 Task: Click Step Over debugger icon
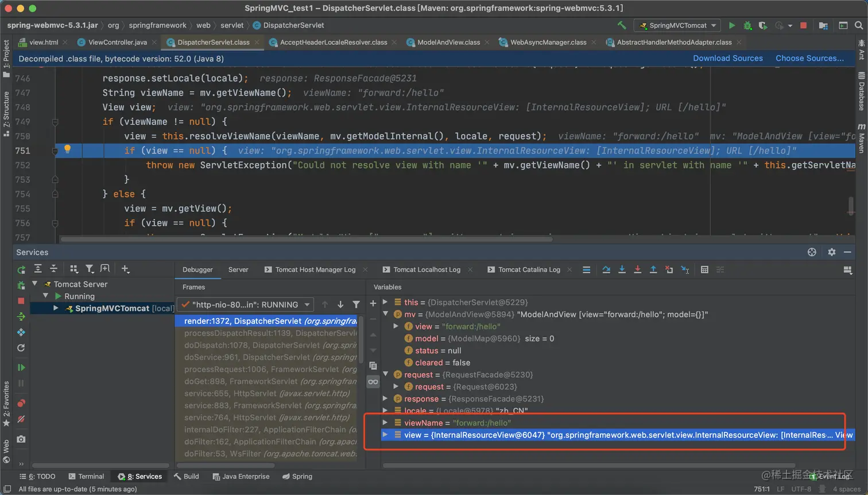click(606, 269)
